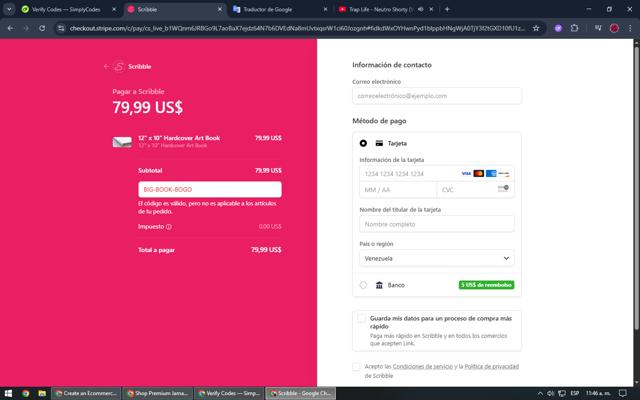Switch to the Scribble browser tab
640x400 pixels.
tap(175, 9)
